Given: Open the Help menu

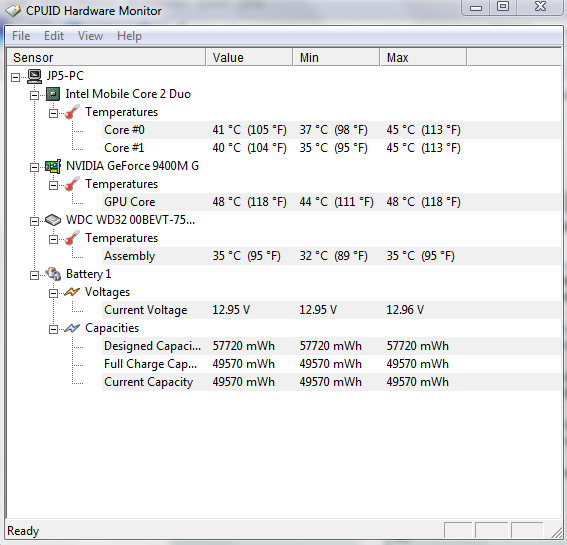Looking at the screenshot, I should (x=129, y=36).
